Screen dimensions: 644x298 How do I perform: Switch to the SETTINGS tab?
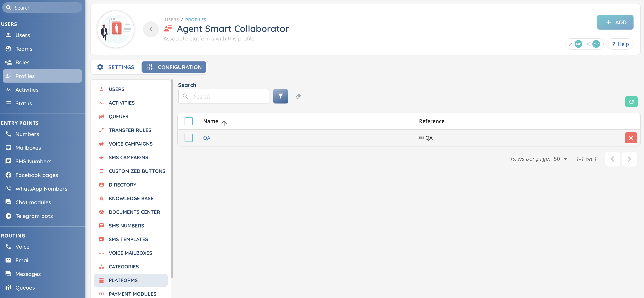pyautogui.click(x=116, y=67)
